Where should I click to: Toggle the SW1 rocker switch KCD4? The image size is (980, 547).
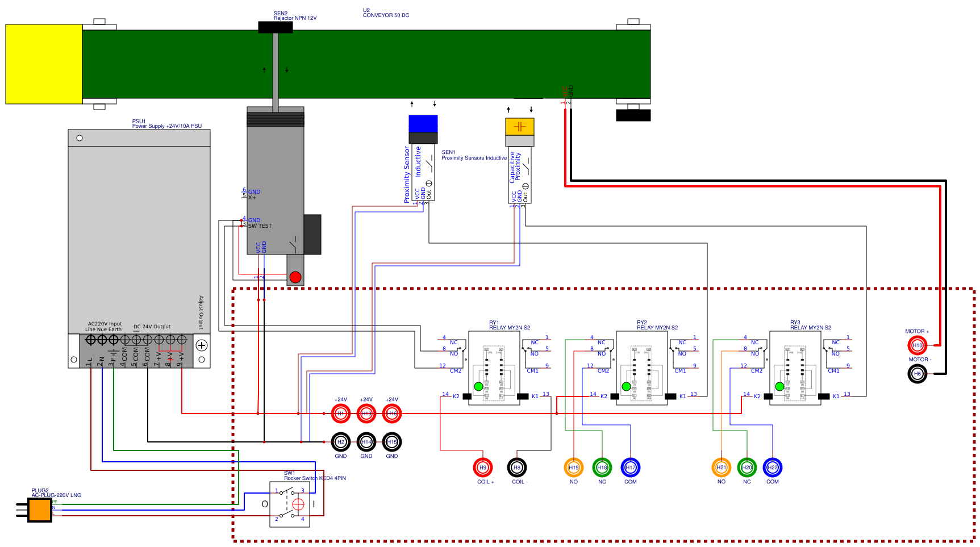tap(289, 504)
